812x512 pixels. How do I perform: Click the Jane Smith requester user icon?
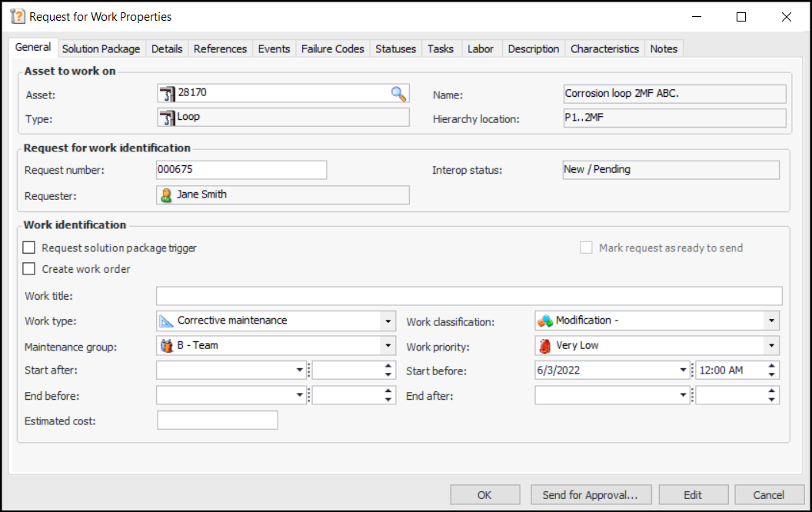tap(166, 195)
